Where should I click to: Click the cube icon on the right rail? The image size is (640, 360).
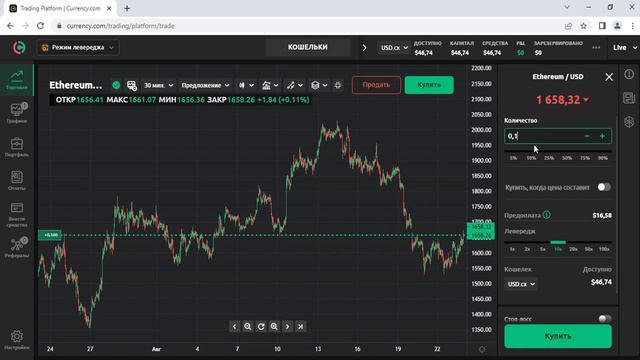click(629, 122)
